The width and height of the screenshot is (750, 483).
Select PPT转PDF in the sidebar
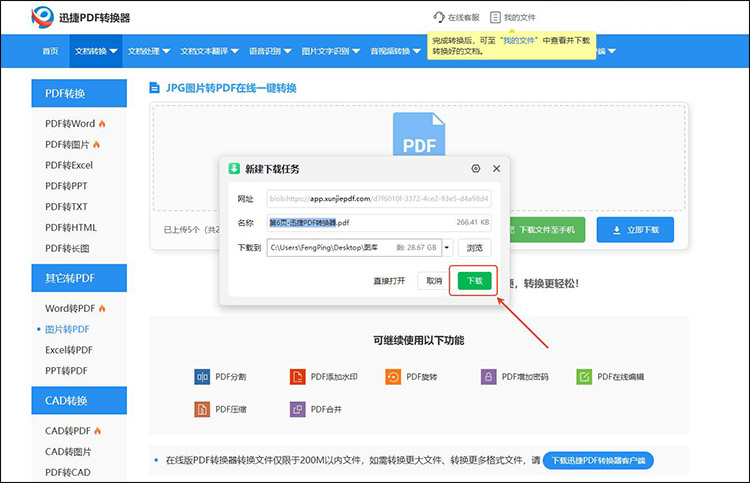[66, 371]
